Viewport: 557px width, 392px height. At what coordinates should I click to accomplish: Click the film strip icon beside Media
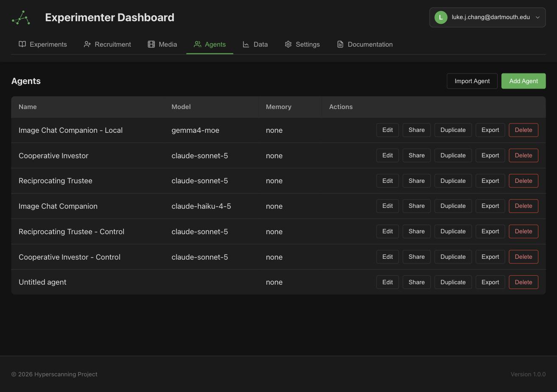point(151,44)
